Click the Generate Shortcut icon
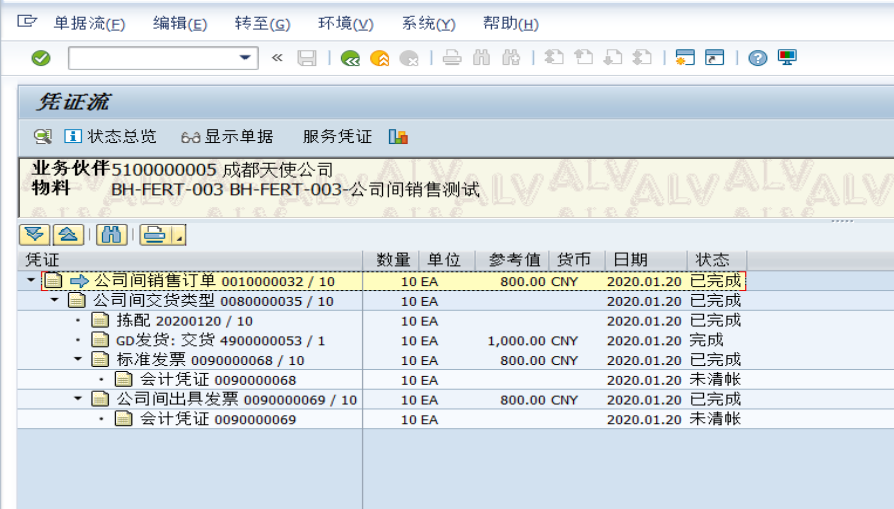 [x=714, y=58]
